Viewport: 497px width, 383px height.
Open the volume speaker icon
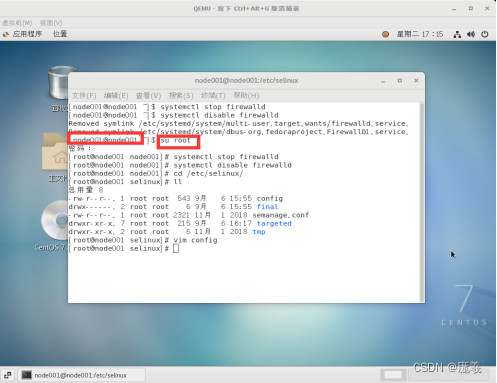point(471,34)
